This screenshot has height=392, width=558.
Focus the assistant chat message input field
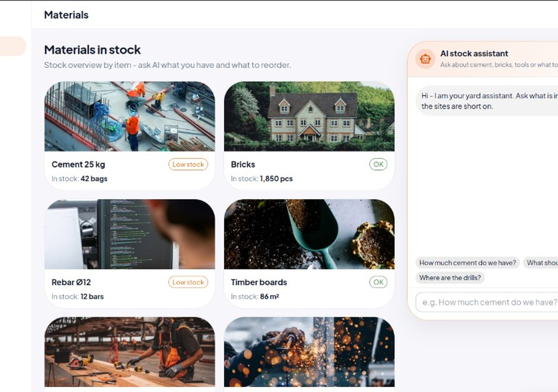coord(487,302)
